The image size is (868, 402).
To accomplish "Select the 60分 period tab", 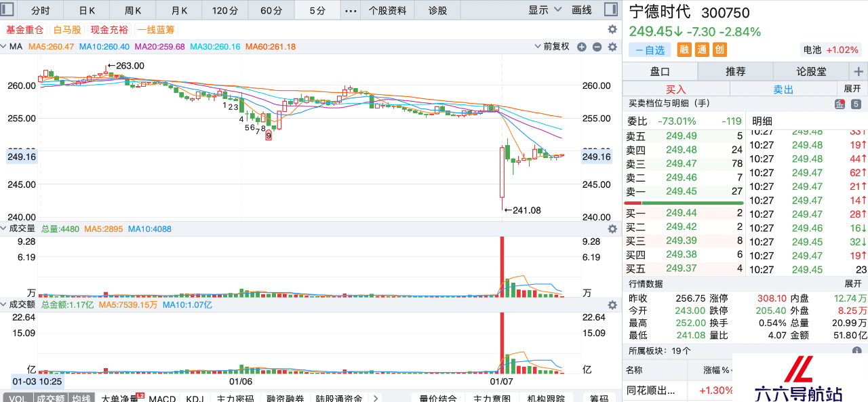I will click(x=271, y=10).
